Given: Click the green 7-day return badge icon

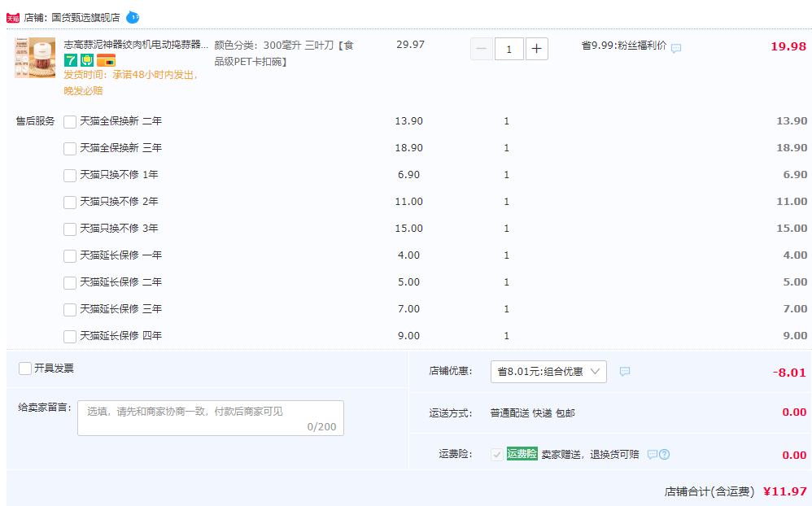Looking at the screenshot, I should click(x=71, y=60).
